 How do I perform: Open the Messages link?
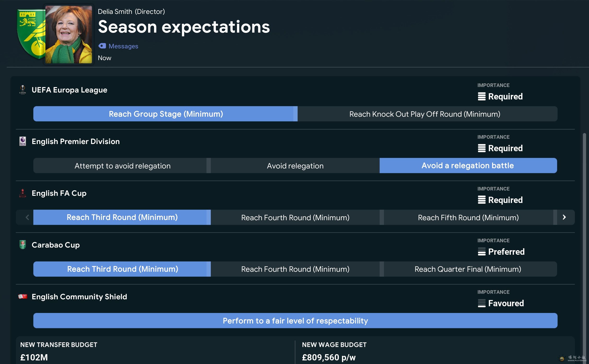pos(123,46)
